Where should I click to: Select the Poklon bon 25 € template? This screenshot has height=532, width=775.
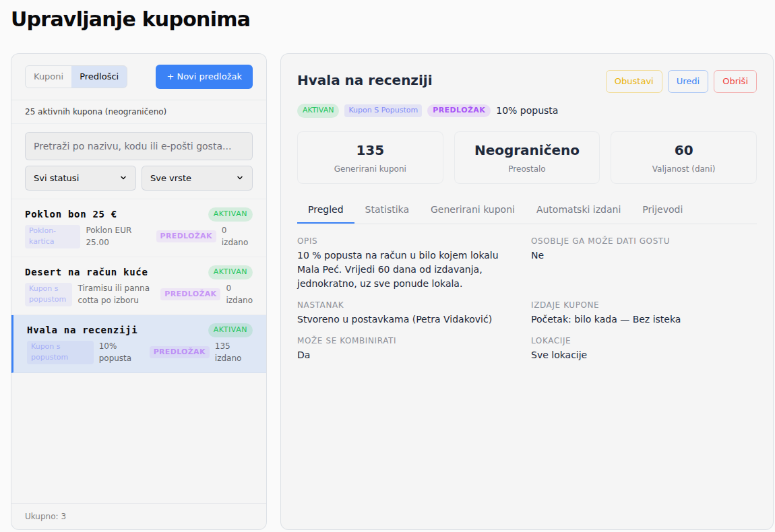tap(139, 228)
